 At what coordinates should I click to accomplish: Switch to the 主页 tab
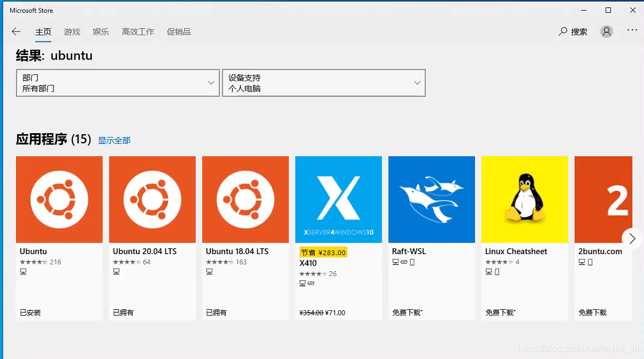(x=43, y=32)
